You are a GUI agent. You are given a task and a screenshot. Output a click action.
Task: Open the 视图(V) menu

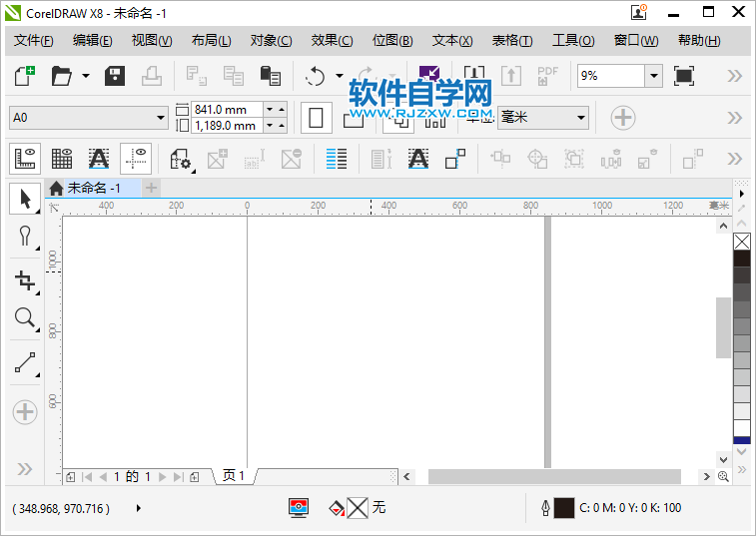coord(152,41)
